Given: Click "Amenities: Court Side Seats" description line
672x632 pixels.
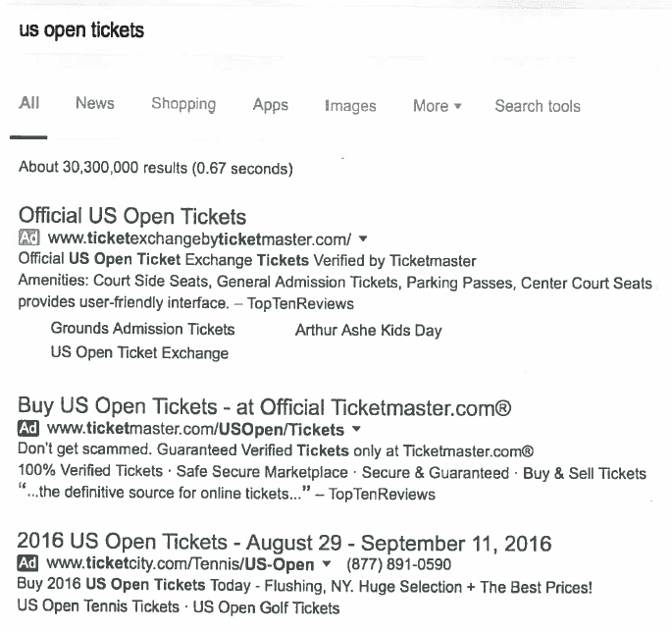Looking at the screenshot, I should point(336,282).
